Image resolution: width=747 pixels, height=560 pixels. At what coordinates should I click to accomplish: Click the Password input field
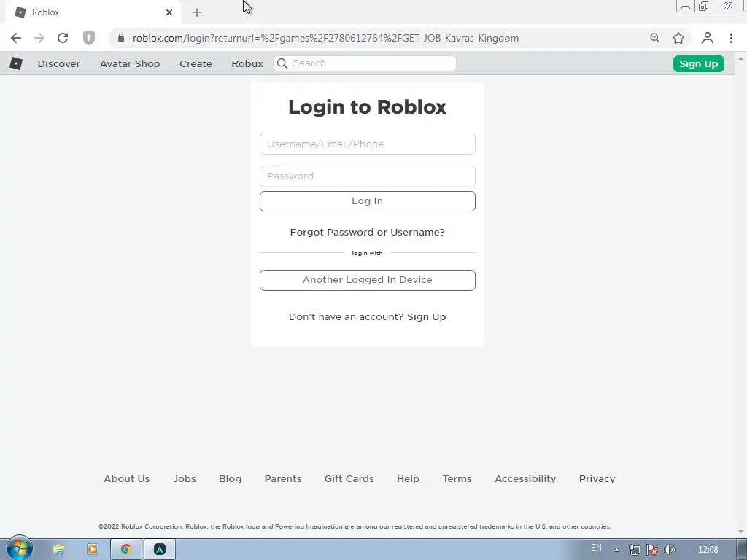pos(368,176)
